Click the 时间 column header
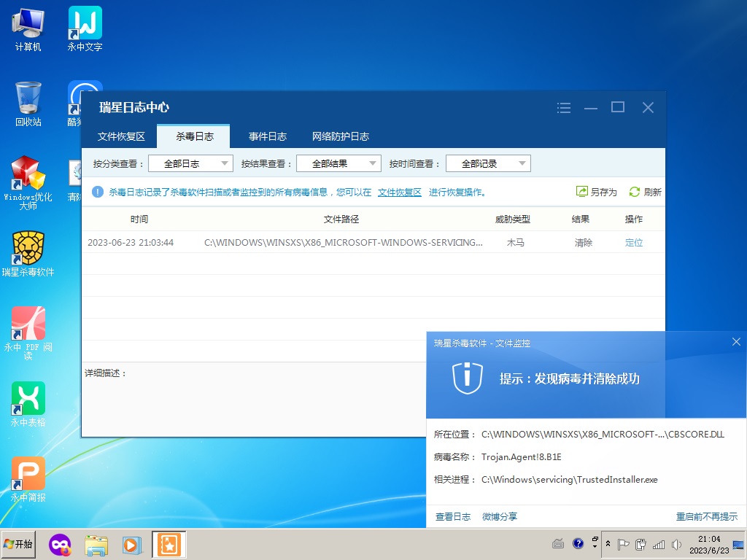Screen dimensions: 747x560 139,219
